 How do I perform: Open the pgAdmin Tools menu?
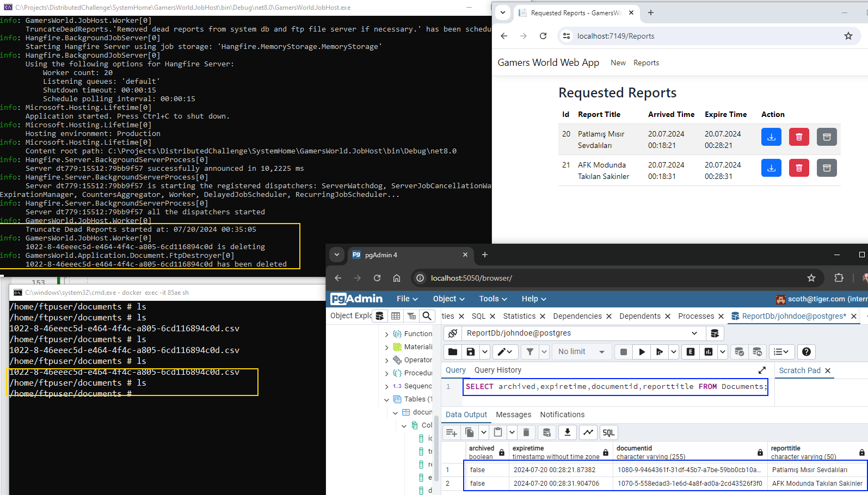pos(493,299)
